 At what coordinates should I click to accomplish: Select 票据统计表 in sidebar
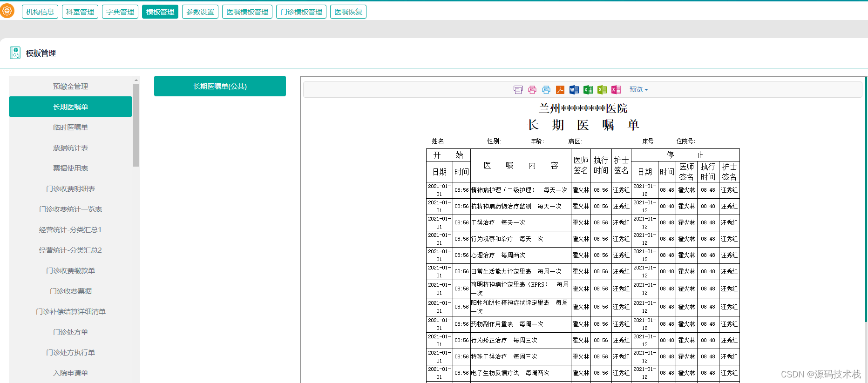pos(70,148)
